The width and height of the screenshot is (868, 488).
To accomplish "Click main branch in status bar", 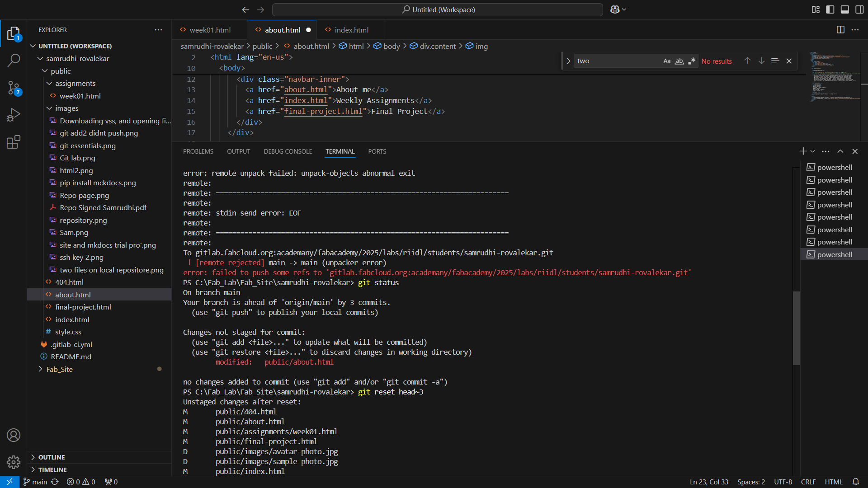I will click(35, 482).
